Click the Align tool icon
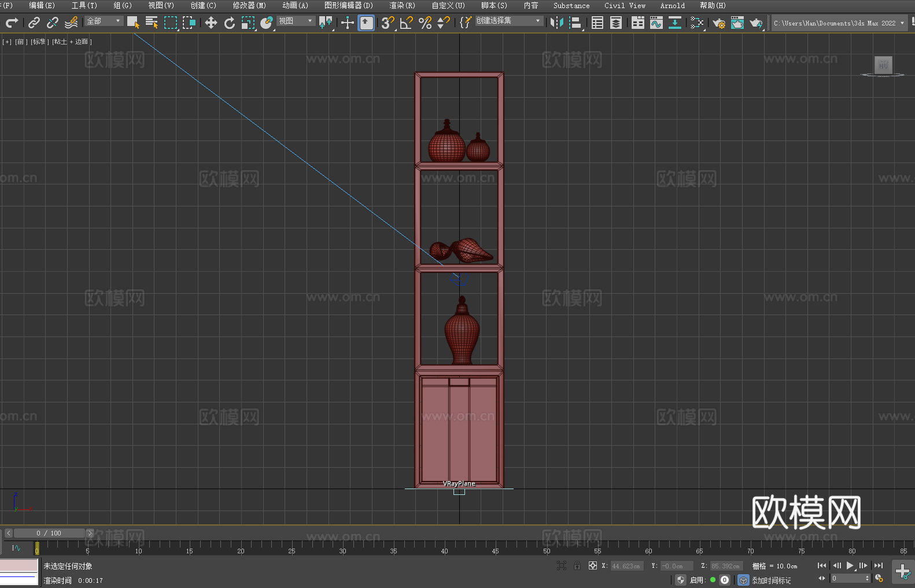This screenshot has height=588, width=915. click(575, 23)
